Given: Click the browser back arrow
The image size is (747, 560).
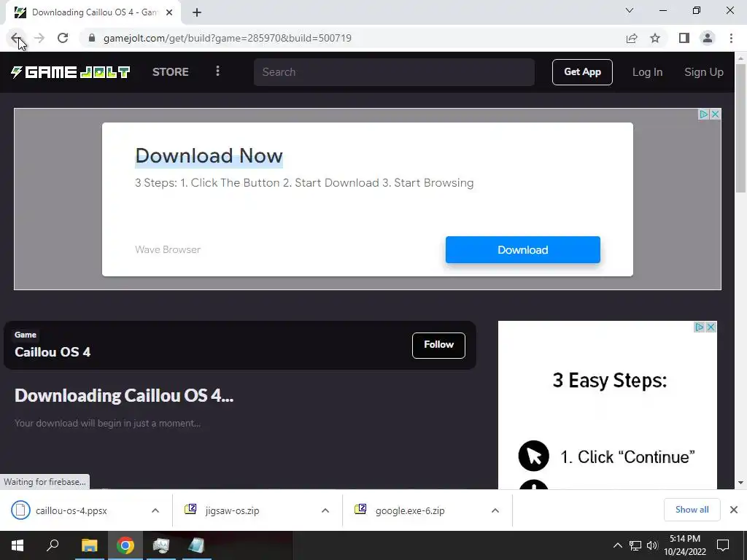Looking at the screenshot, I should 16,38.
